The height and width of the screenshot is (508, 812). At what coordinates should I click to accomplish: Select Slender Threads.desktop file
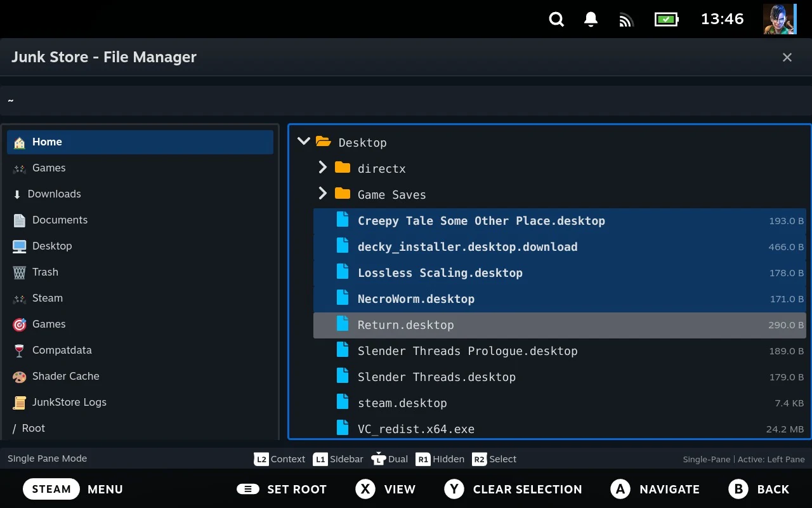point(560,377)
